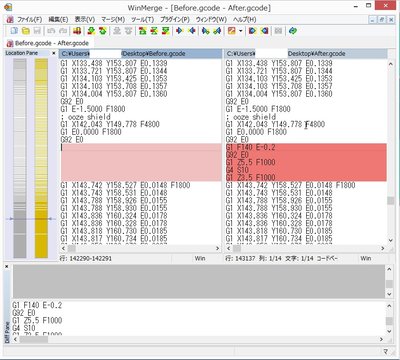Click the Open folder toolbar icon
This screenshot has height=360, width=400.
coord(26,31)
